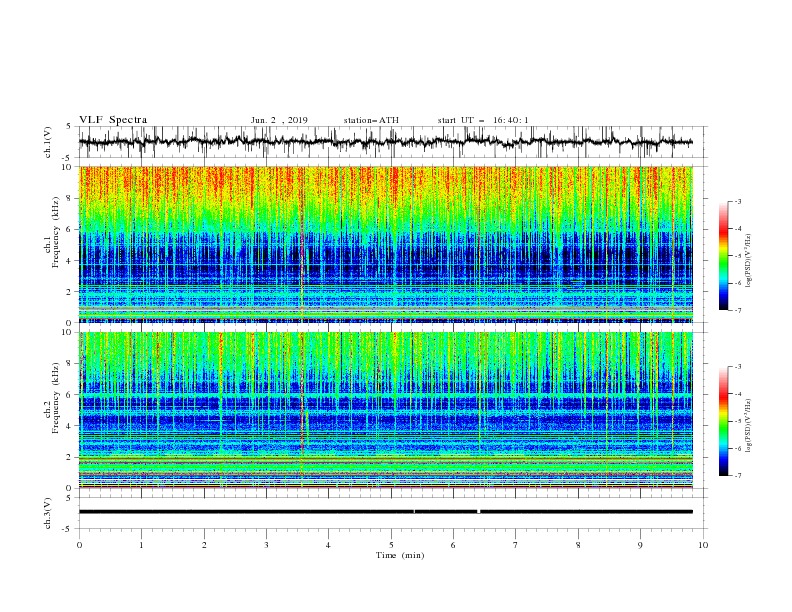Screen dimensions: 792x612
Task: Click the ch.2 color scale bar
Action: [x=723, y=421]
